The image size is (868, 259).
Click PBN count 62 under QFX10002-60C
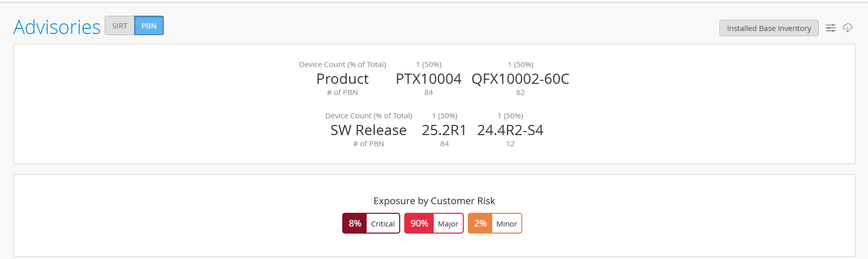coord(520,92)
